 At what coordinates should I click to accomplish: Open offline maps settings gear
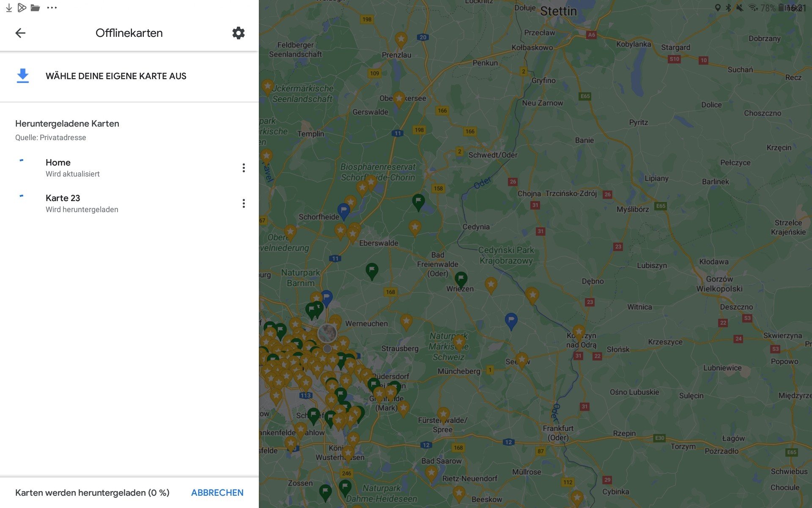pos(239,33)
